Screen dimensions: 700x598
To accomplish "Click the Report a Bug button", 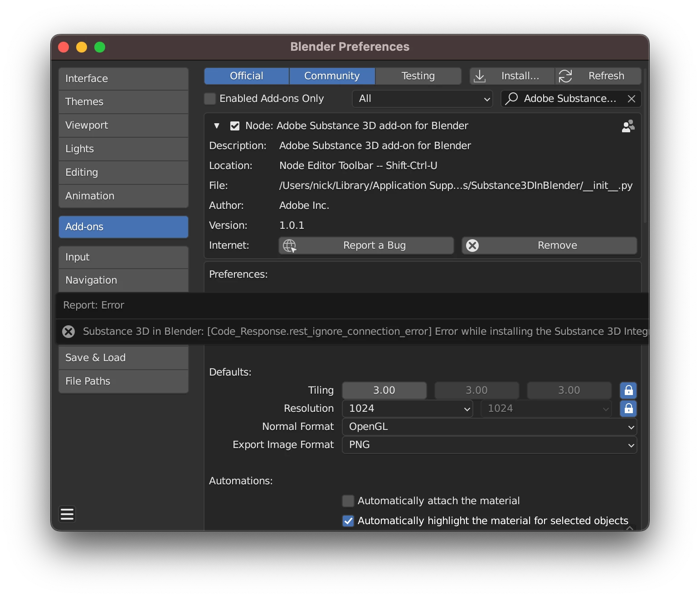I will pyautogui.click(x=366, y=246).
